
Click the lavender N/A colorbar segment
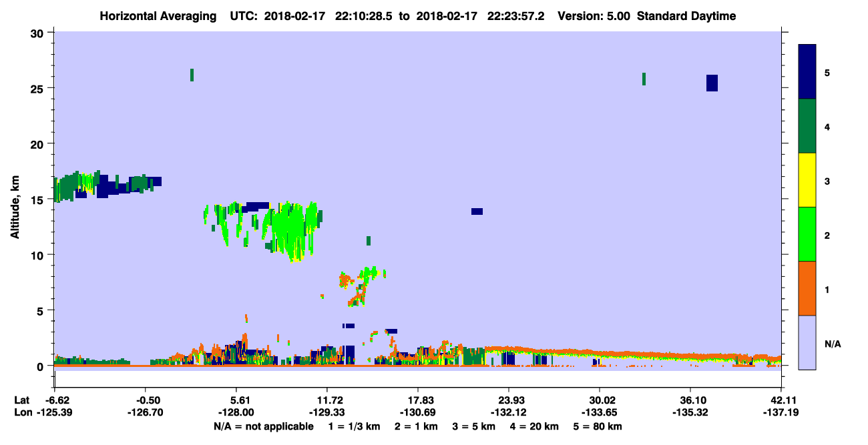807,342
